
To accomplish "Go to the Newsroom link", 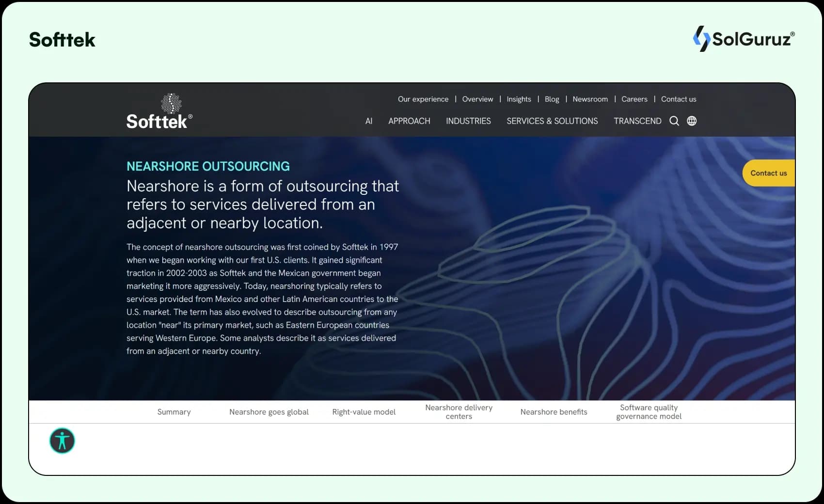I will 590,99.
